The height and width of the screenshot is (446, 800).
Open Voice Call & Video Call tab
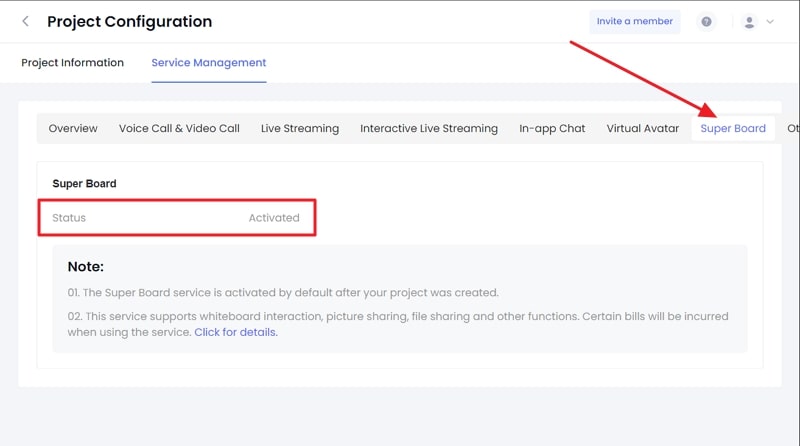(x=179, y=128)
